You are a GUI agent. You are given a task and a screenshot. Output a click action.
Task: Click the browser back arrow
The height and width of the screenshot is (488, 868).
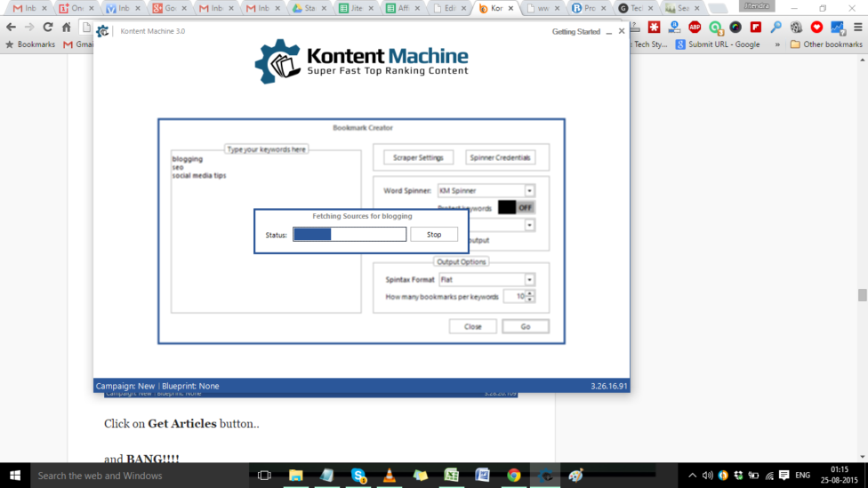(11, 27)
